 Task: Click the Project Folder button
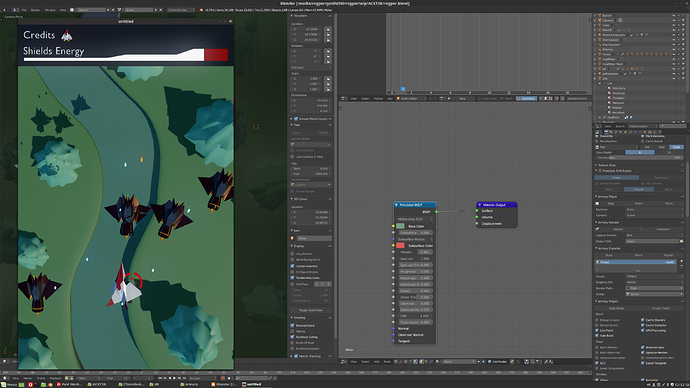click(661, 308)
